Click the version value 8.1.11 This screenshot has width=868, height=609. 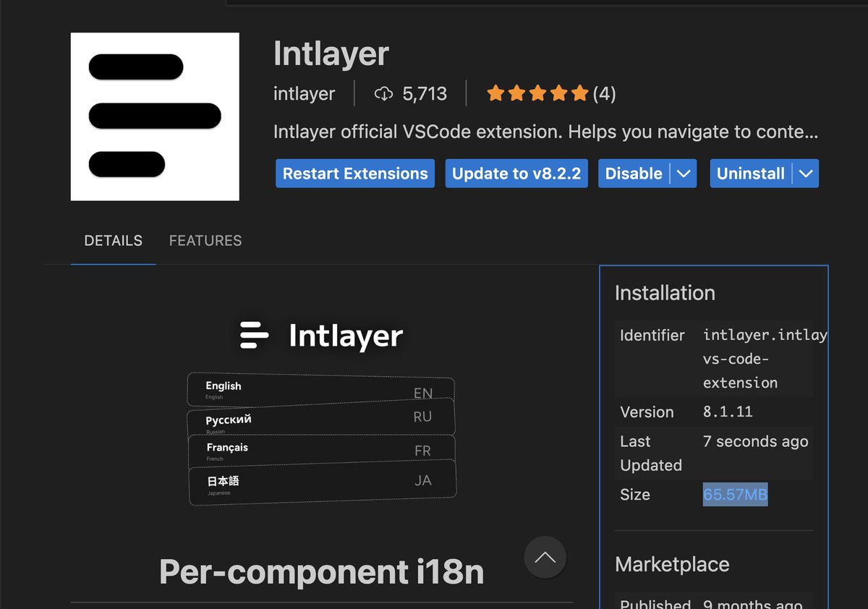point(728,412)
